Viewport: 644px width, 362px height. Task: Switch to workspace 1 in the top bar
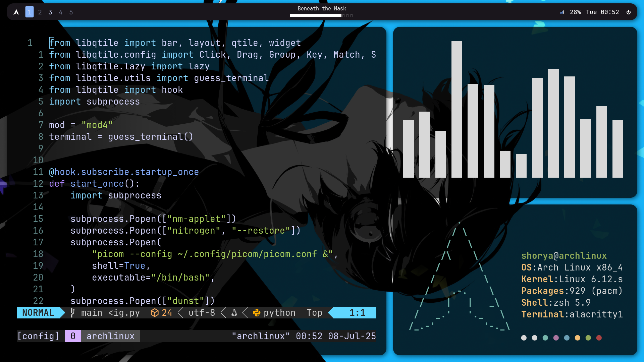click(30, 12)
